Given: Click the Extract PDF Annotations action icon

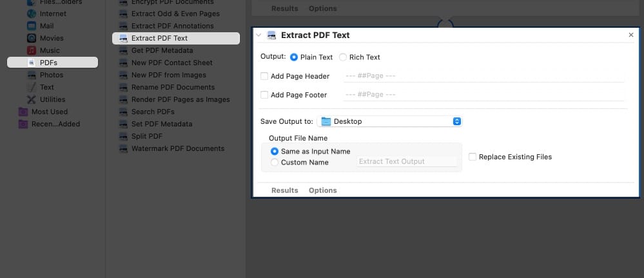Looking at the screenshot, I should click(x=123, y=26).
